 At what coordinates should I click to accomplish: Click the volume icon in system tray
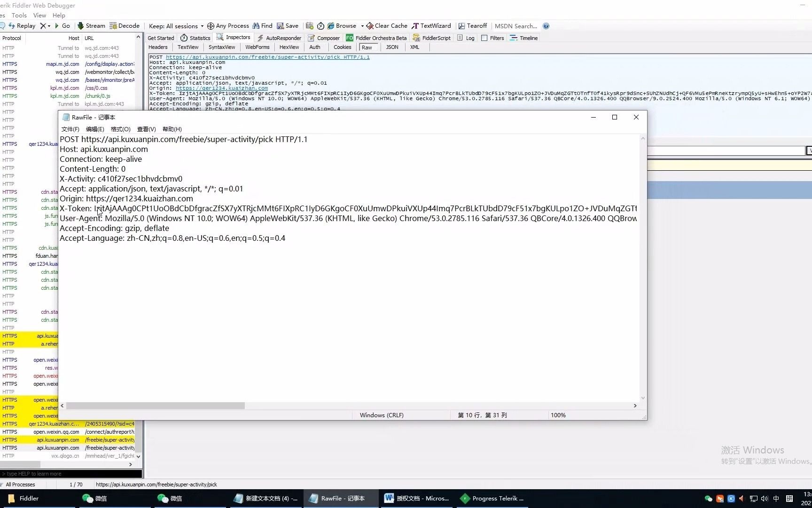[x=765, y=499]
